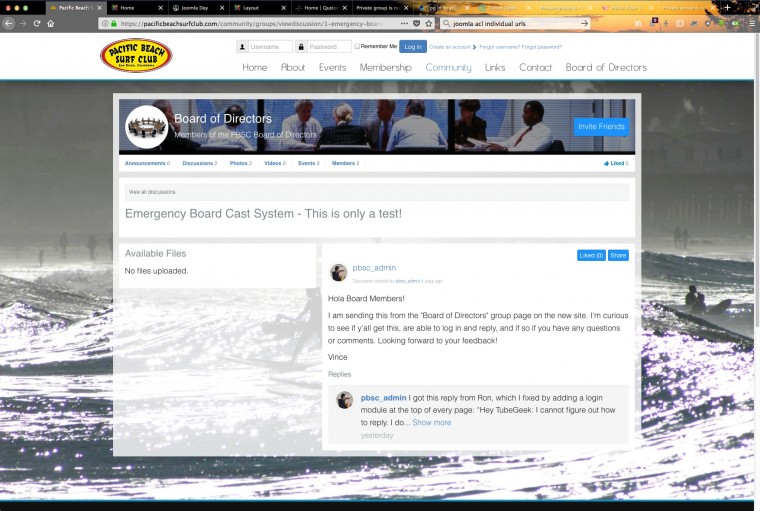Open the group Events tab

tap(309, 163)
